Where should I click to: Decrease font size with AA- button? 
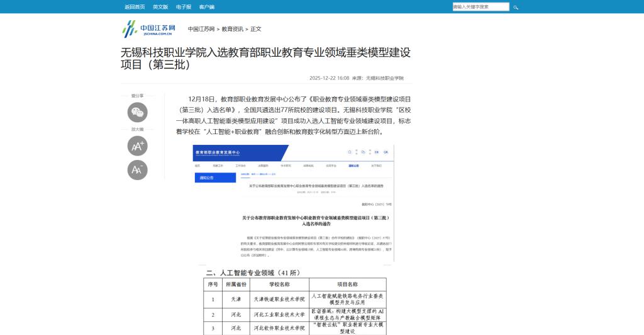click(x=137, y=169)
